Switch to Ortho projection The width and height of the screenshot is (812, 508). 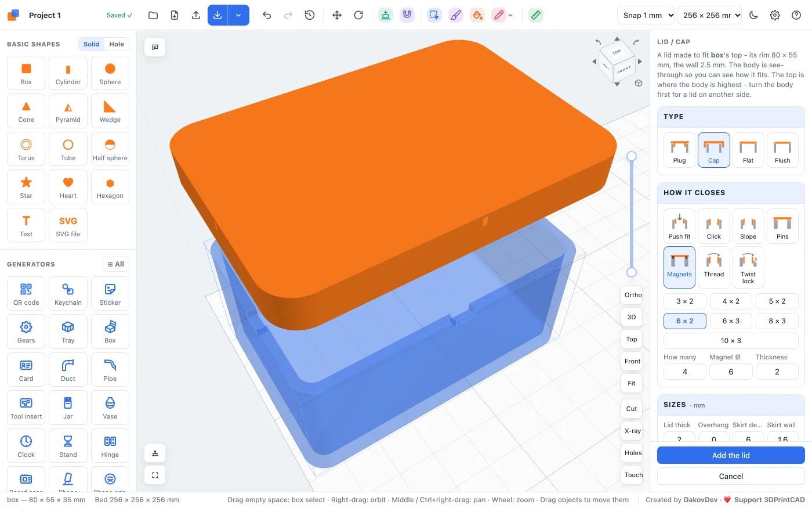pyautogui.click(x=632, y=295)
